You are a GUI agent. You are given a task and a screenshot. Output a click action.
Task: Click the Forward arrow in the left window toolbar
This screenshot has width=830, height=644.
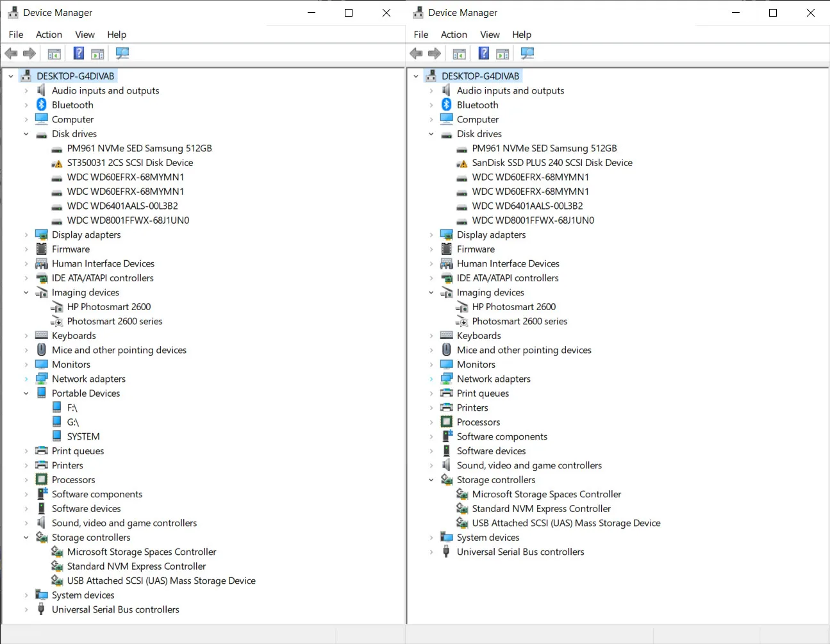point(29,54)
